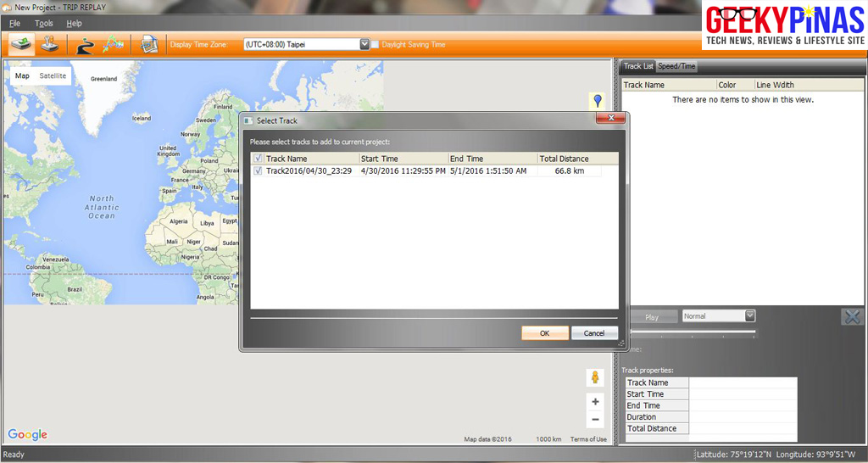868x463 pixels.
Task: Click the Line Width column header
Action: tap(809, 85)
